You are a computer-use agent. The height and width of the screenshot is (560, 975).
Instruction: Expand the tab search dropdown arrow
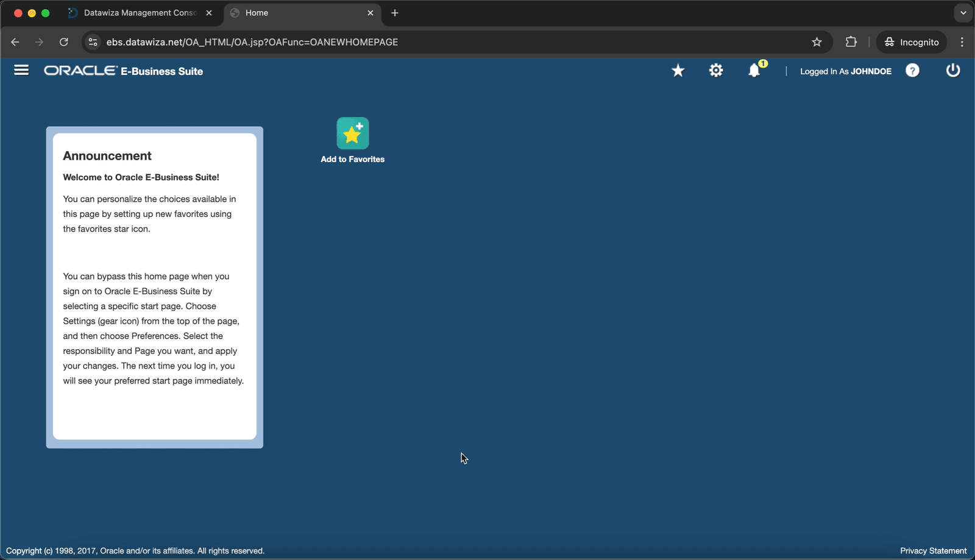point(963,13)
